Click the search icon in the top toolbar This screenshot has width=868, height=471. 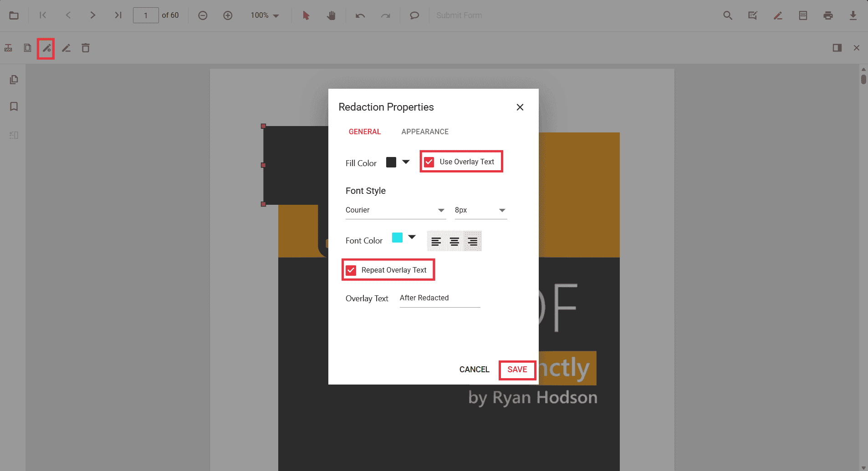[x=727, y=15]
